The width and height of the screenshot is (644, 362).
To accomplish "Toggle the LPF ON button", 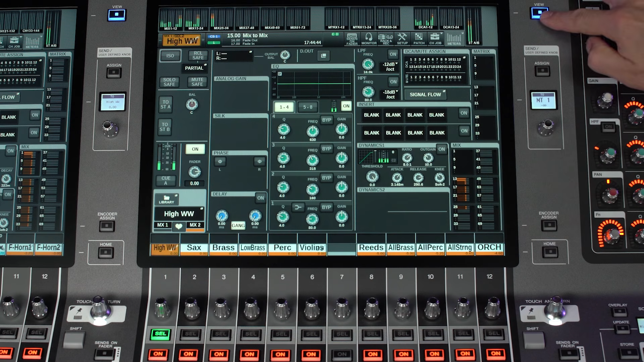I will [393, 54].
